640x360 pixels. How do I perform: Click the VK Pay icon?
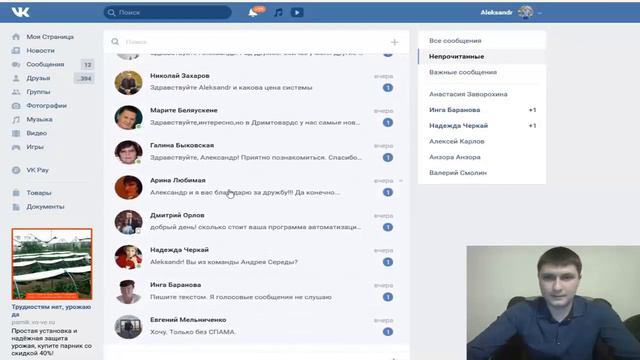[16, 170]
